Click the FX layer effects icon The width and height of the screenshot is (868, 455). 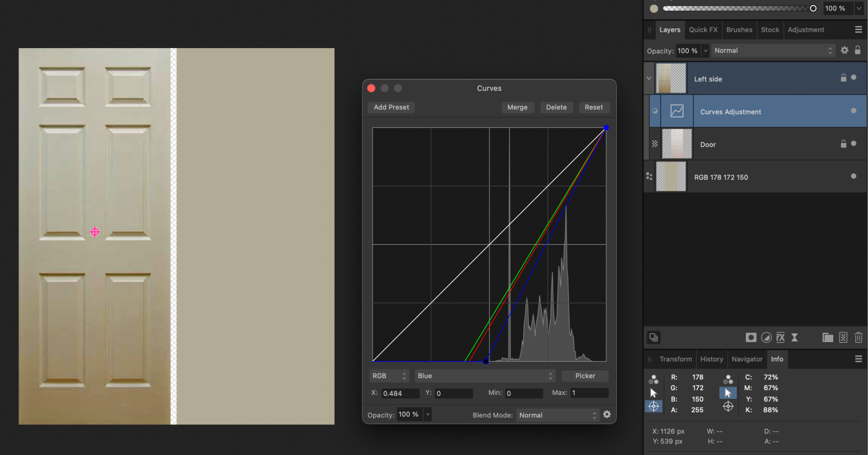780,337
